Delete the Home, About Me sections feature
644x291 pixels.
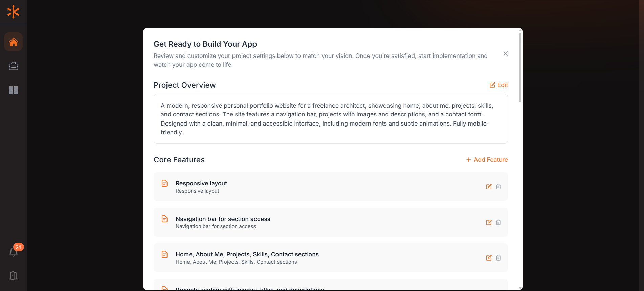point(498,258)
